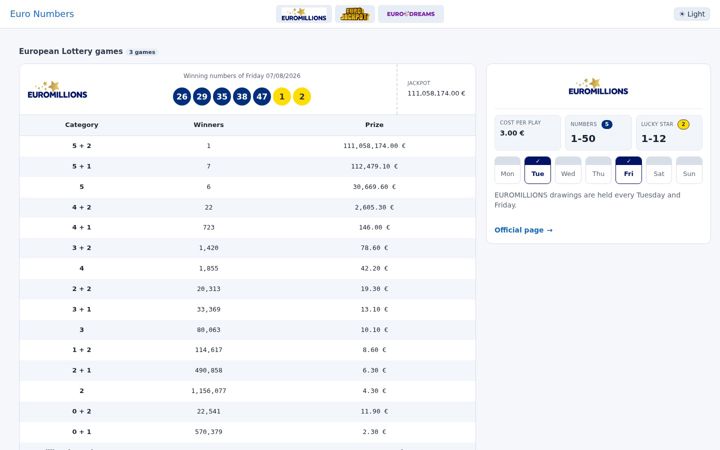Click the yellow 2 badge beside Lucky Star
Viewport: 720px width, 450px height.
pyautogui.click(x=683, y=124)
